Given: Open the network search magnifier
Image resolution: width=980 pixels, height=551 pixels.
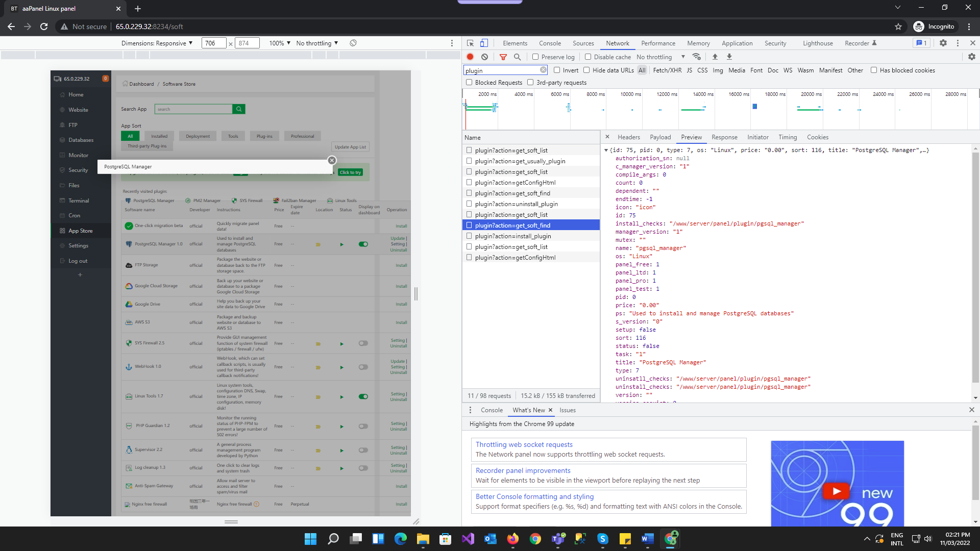Looking at the screenshot, I should coord(517,57).
